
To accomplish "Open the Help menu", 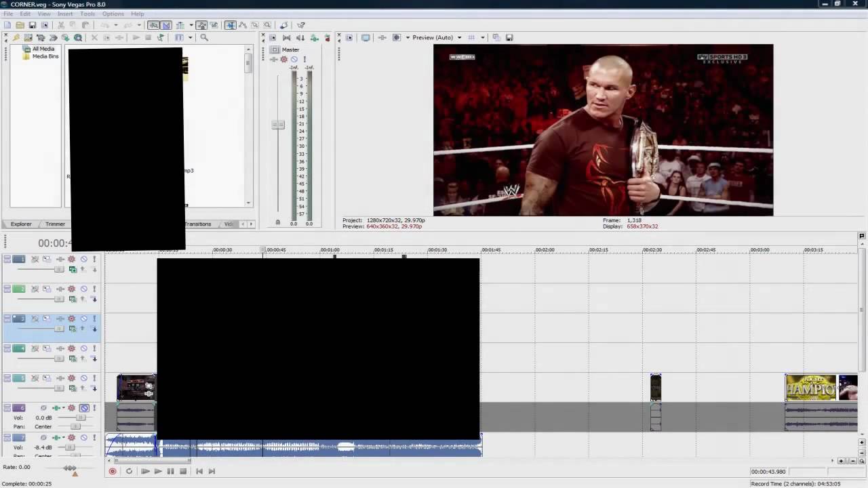I will (137, 14).
